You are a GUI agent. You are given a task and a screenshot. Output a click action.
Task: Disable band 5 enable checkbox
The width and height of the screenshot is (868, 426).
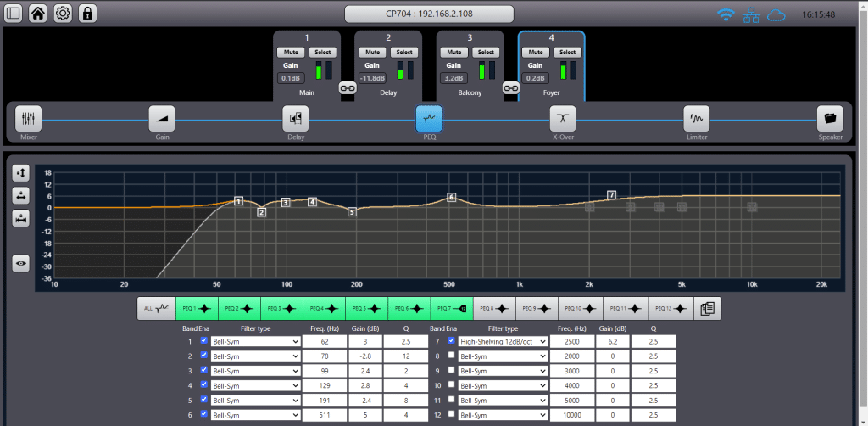click(203, 400)
